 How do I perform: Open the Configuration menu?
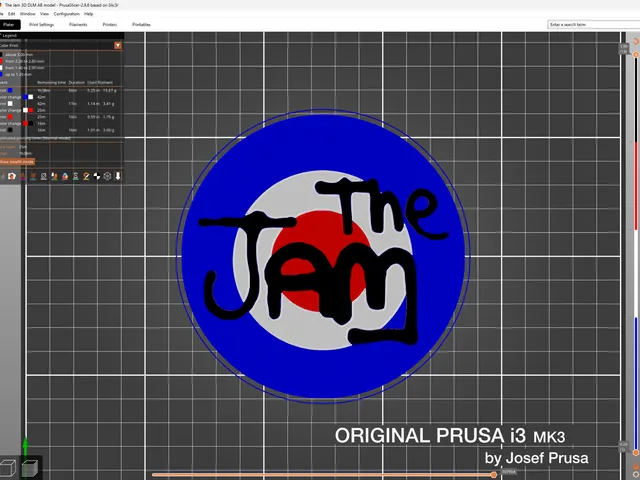[x=67, y=14]
